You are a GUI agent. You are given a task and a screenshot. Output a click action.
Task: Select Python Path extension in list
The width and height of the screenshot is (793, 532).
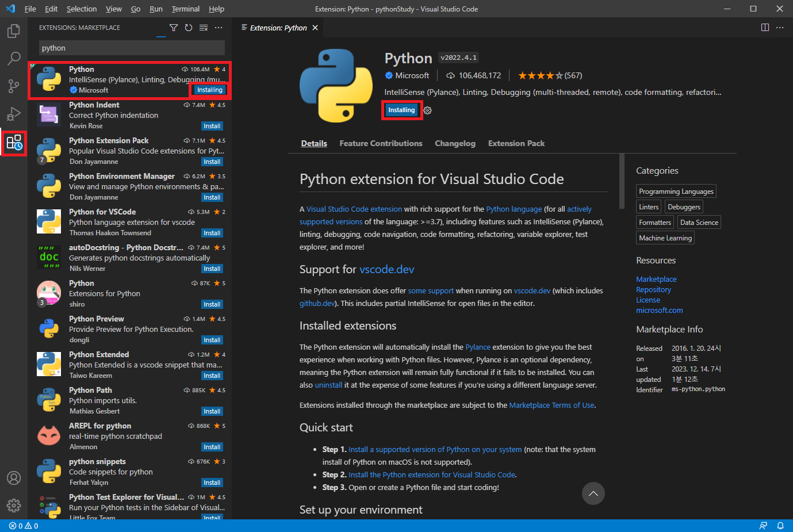coord(130,400)
